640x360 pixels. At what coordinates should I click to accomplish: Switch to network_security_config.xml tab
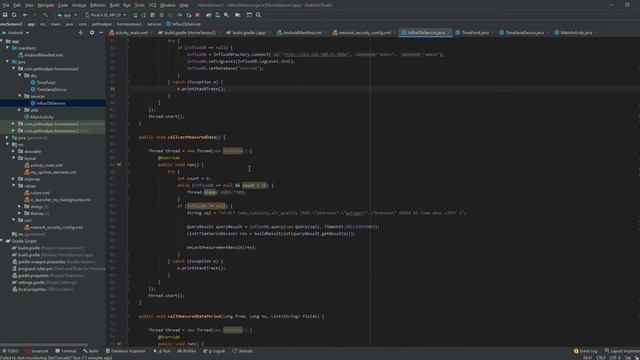pyautogui.click(x=363, y=33)
